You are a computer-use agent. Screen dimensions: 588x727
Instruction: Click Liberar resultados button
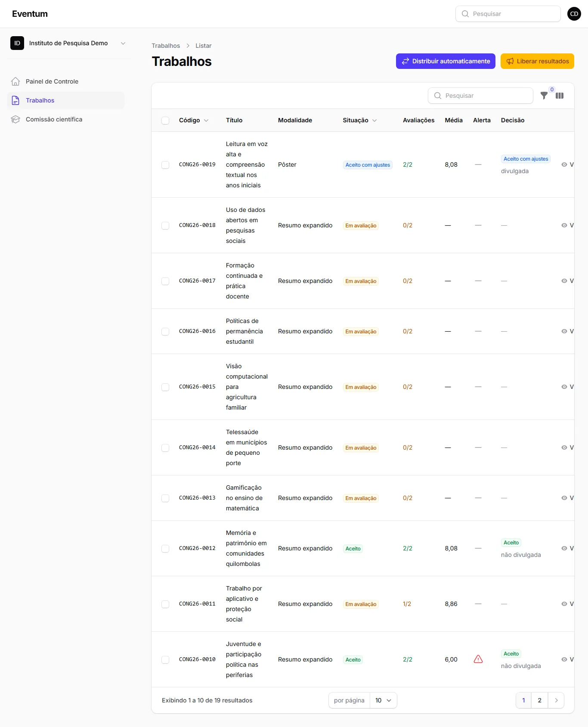[537, 61]
